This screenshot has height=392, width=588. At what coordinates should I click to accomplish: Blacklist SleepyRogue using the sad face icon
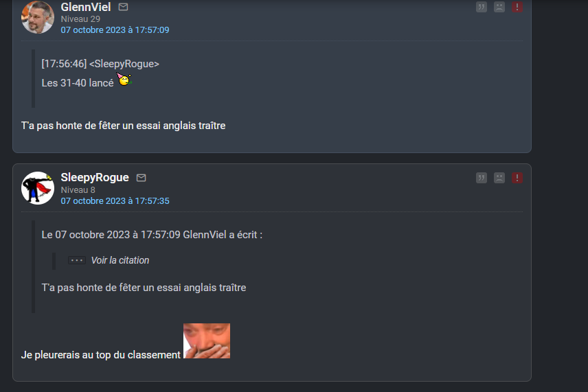[x=499, y=178]
